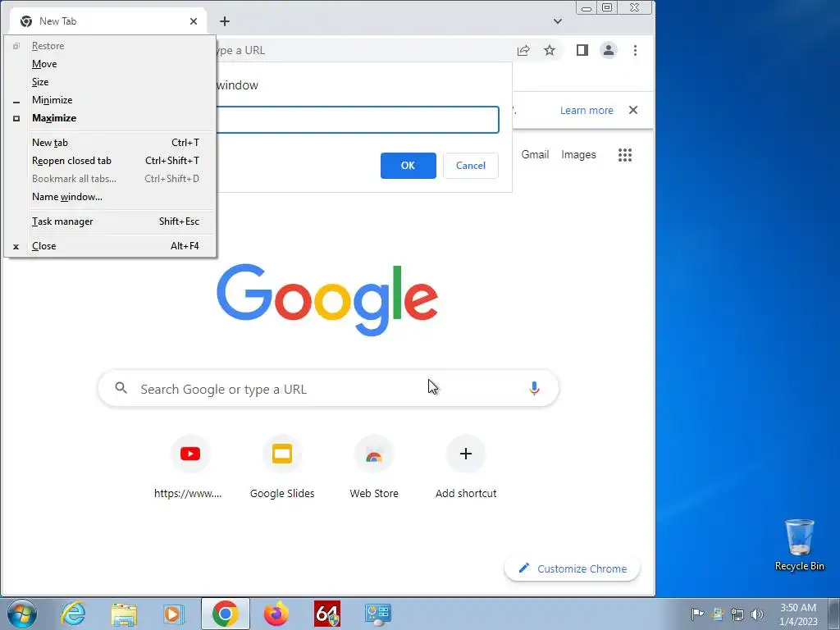
Task: Click Customize Chrome button
Action: (x=572, y=568)
